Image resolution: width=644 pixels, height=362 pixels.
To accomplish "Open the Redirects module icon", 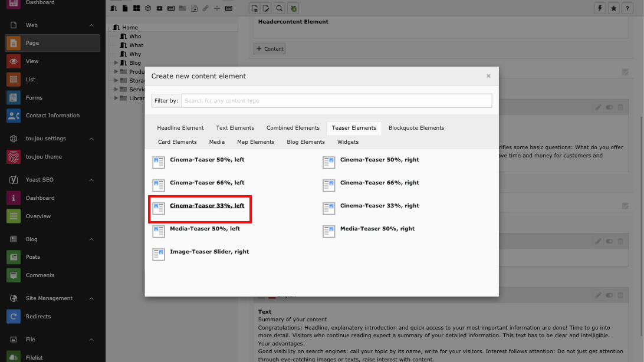I will tap(14, 317).
